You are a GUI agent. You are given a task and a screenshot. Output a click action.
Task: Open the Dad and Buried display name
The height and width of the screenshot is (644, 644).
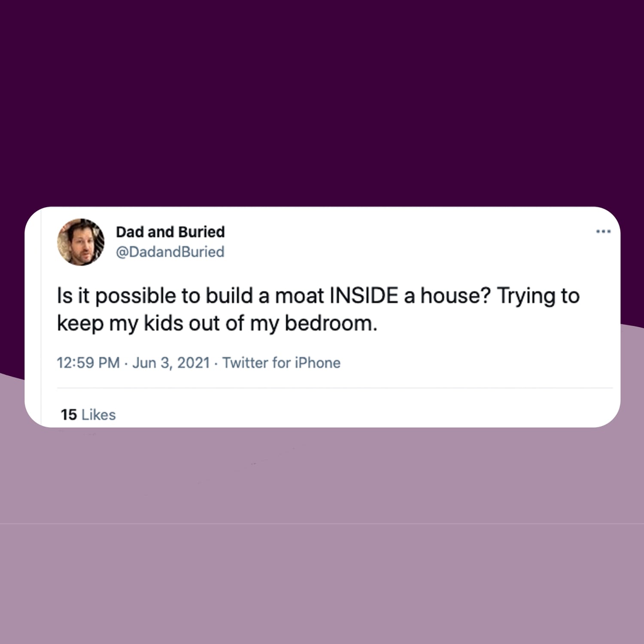(170, 232)
